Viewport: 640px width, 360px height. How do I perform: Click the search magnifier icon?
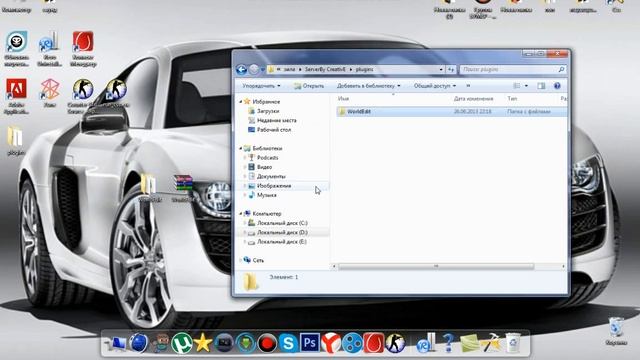(x=562, y=69)
